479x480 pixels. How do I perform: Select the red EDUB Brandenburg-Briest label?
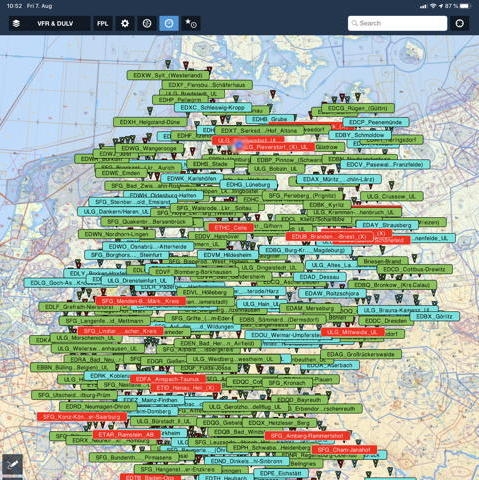pos(328,237)
